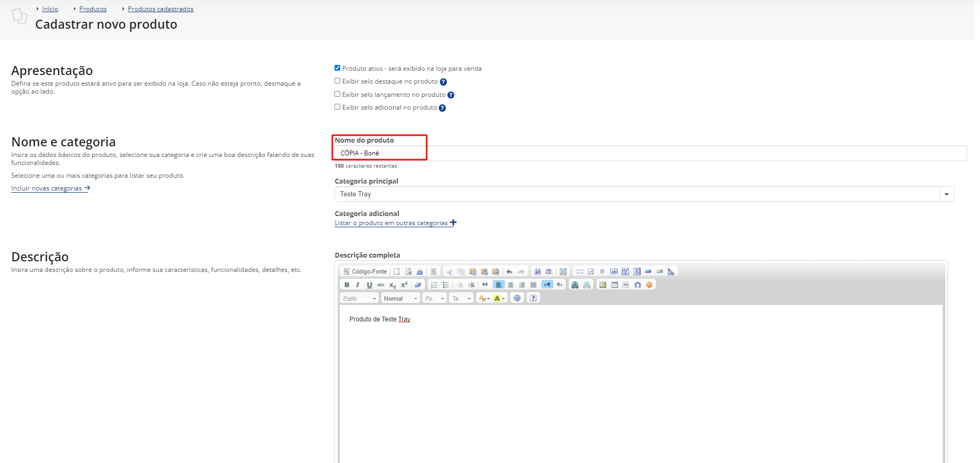Center align text in editor

pos(511,285)
